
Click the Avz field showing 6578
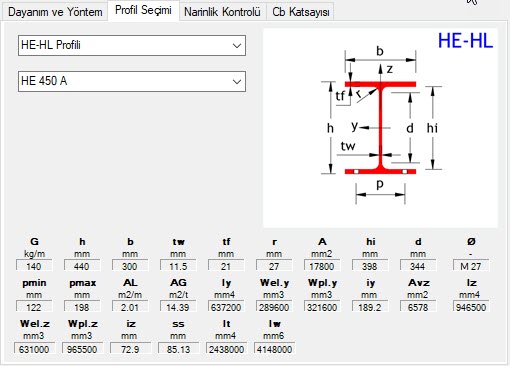coord(418,307)
